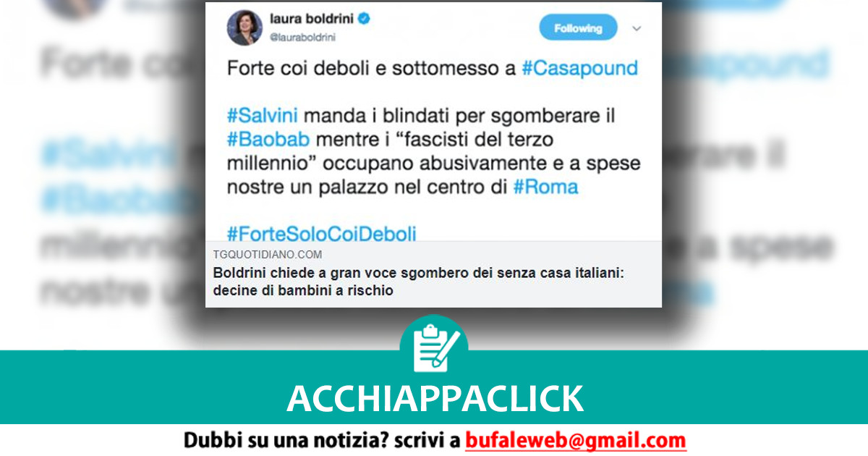This screenshot has width=868, height=456.
Task: Toggle the Following button
Action: [x=578, y=28]
